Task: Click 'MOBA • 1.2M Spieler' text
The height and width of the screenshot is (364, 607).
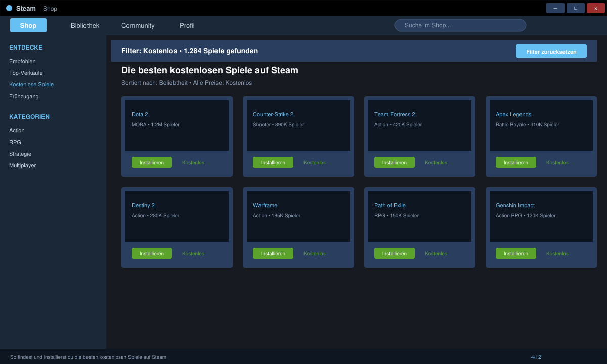Action: pos(155,124)
